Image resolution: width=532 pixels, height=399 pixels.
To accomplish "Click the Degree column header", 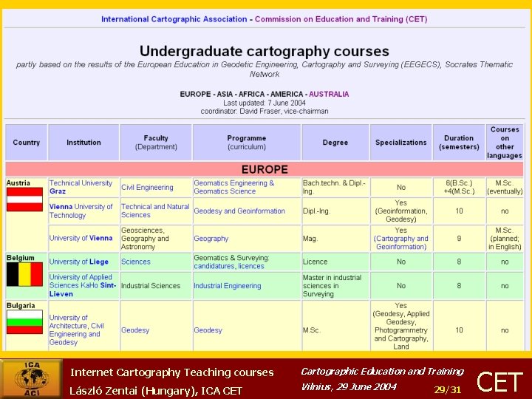I will coord(335,142).
